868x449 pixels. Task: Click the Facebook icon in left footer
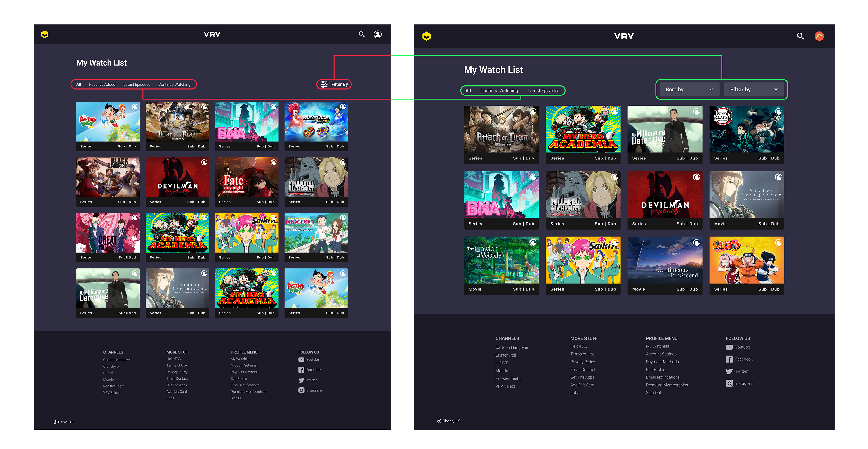pos(301,370)
